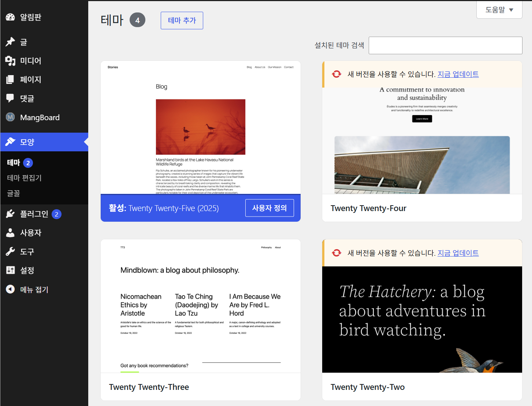Click the Twenty Twenty-Three theme name

[149, 387]
